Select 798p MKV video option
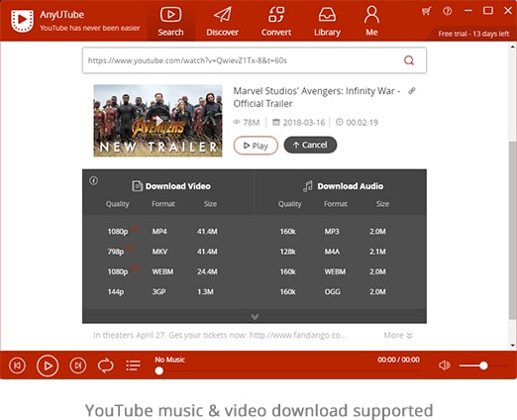The width and height of the screenshot is (517, 420). [x=162, y=252]
